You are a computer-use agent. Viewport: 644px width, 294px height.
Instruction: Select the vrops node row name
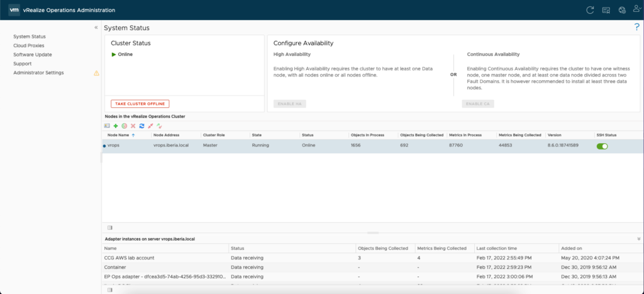113,146
